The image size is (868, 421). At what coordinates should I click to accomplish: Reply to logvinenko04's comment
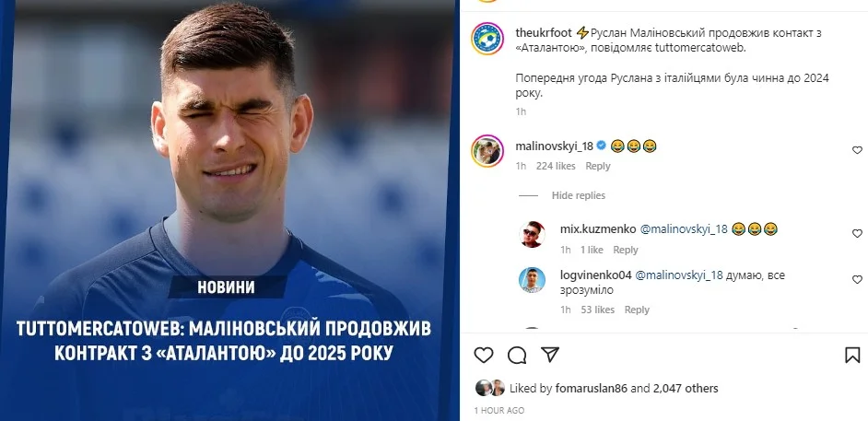(637, 310)
